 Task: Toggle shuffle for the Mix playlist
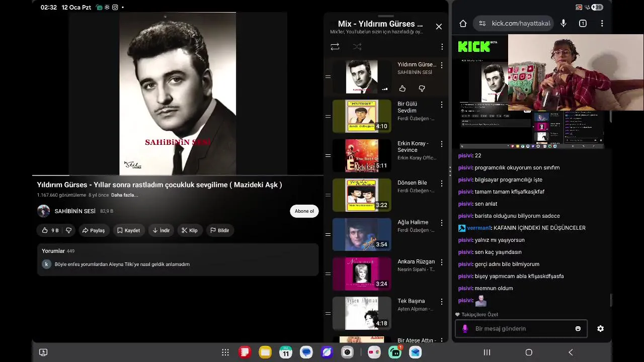357,47
